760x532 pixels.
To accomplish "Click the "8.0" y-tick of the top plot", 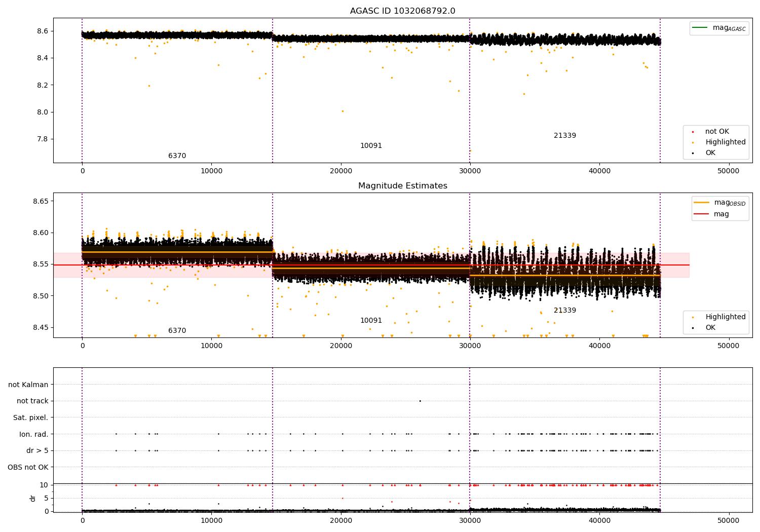I will [x=43, y=112].
